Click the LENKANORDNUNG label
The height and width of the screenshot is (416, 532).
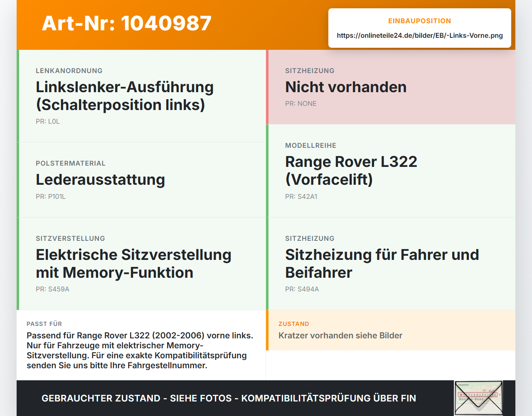click(69, 71)
